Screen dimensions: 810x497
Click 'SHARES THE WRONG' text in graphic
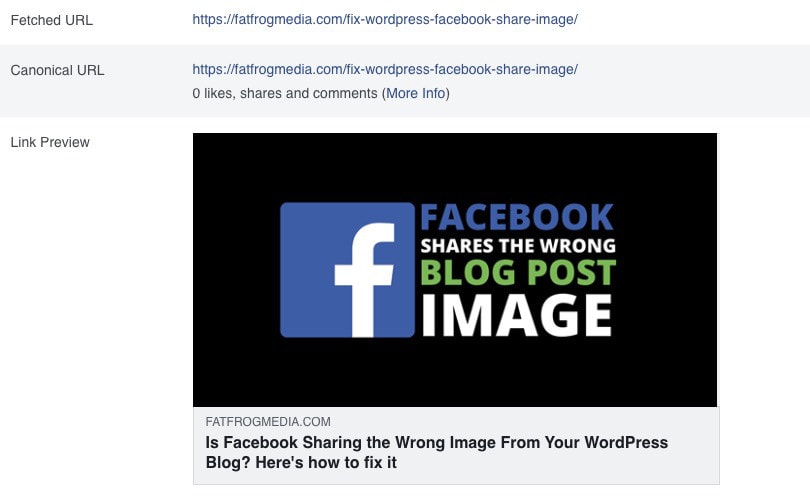(518, 245)
